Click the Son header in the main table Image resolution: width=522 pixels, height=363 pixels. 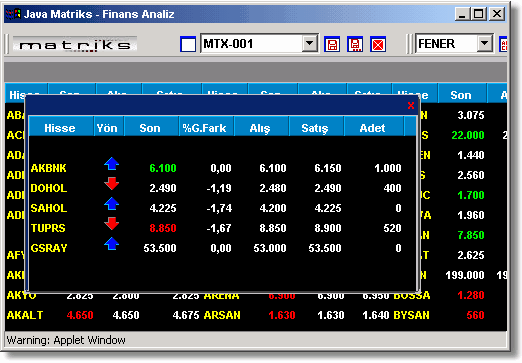(461, 95)
